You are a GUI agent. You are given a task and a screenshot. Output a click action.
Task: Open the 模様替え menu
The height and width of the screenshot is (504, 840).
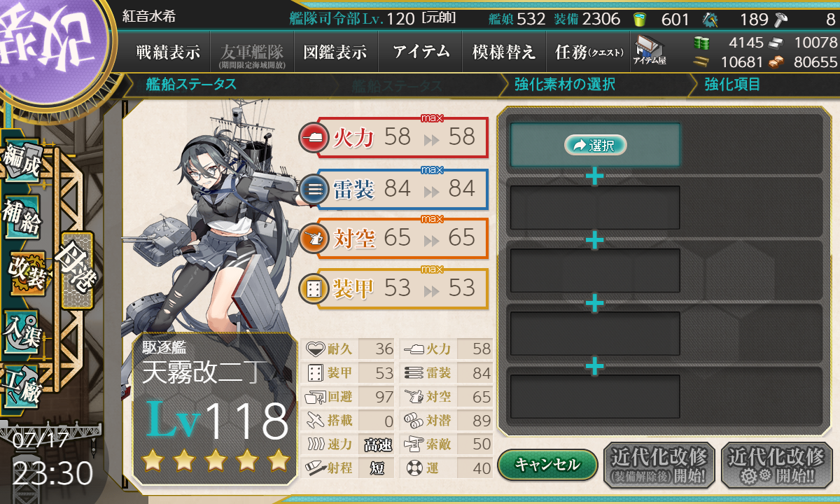click(503, 52)
